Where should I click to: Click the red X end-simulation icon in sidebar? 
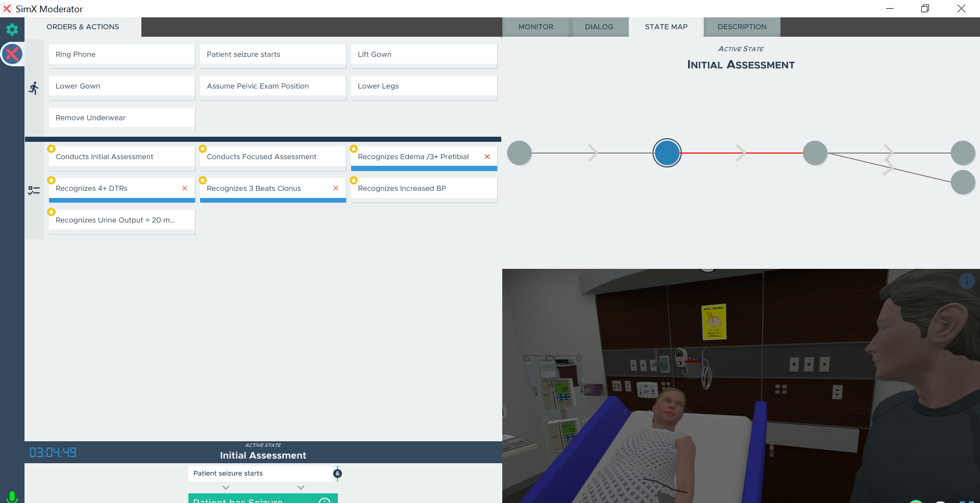(x=12, y=54)
